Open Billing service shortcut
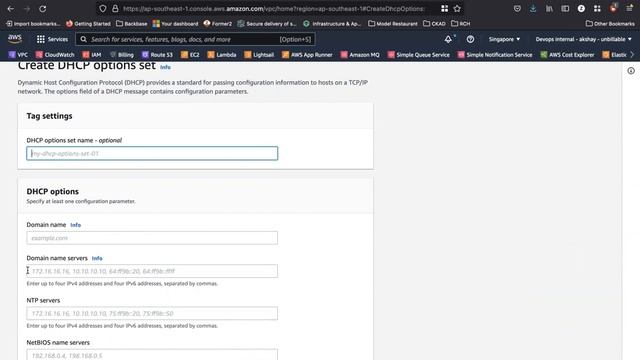The height and width of the screenshot is (360, 640). tap(121, 55)
